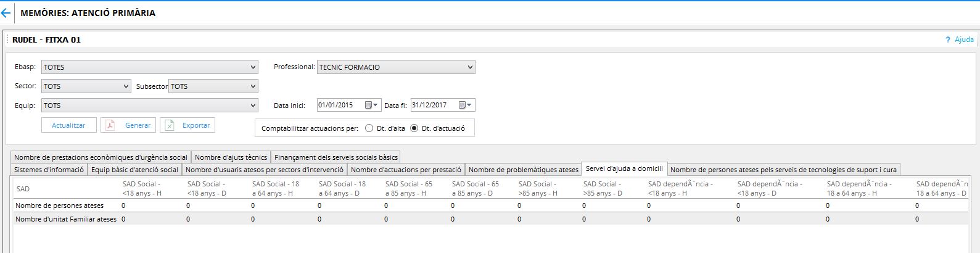Open the Data inici calendar picker
This screenshot has width=980, height=253.
tap(371, 106)
